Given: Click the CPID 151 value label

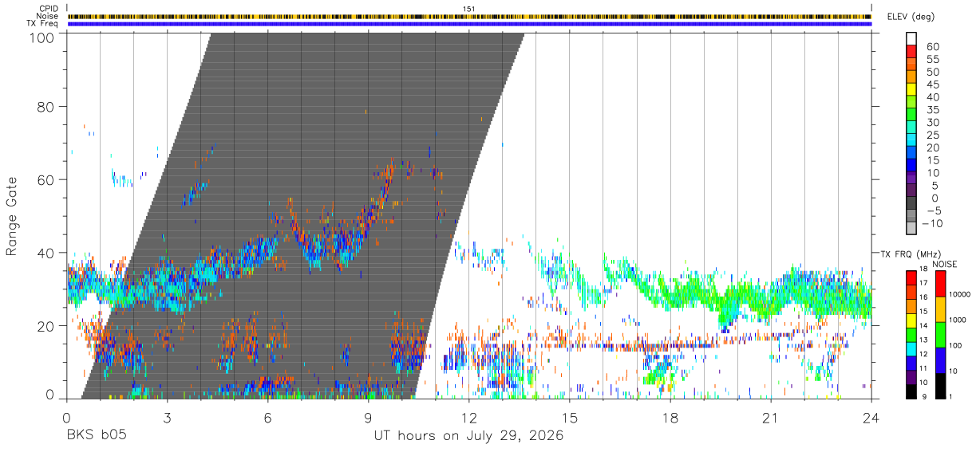Looking at the screenshot, I should [469, 9].
